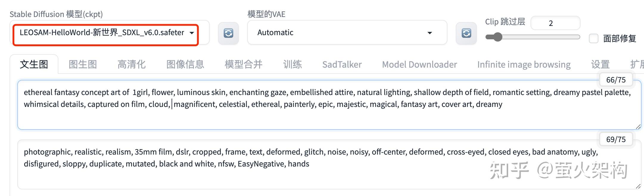Viewport: 644px width, 196px height.
Task: Select the 文生图 txt2img tab
Action: tap(34, 64)
